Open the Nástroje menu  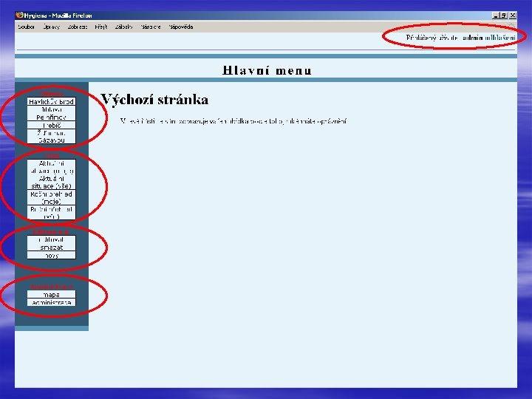click(151, 27)
